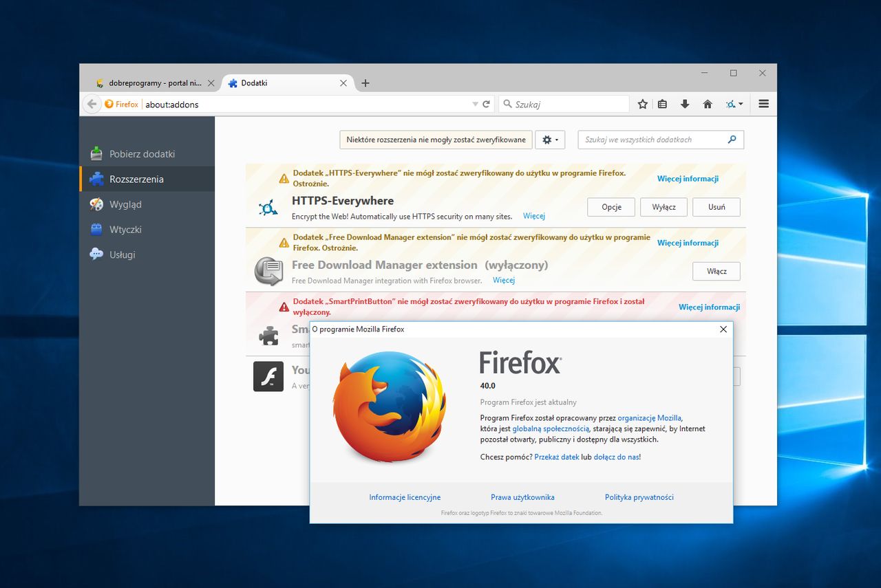The height and width of the screenshot is (588, 881).
Task: Click Przekaż datek link
Action: pos(557,457)
